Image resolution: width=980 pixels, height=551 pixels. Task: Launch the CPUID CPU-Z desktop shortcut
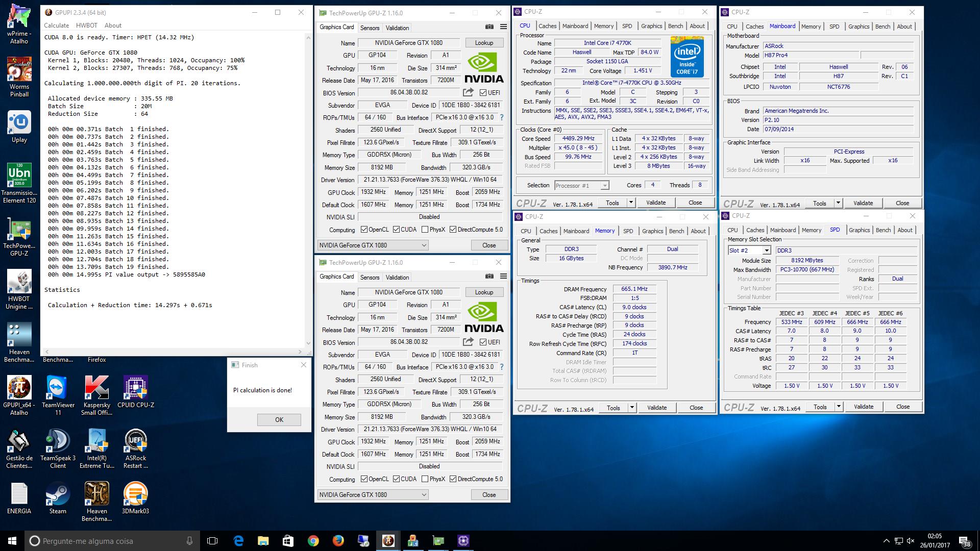point(135,392)
